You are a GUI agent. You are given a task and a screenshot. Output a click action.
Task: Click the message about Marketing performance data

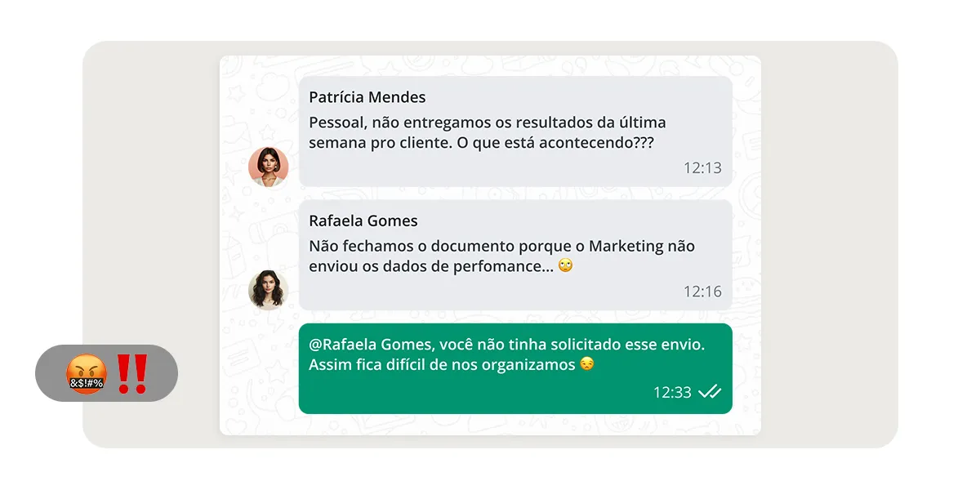515,255
